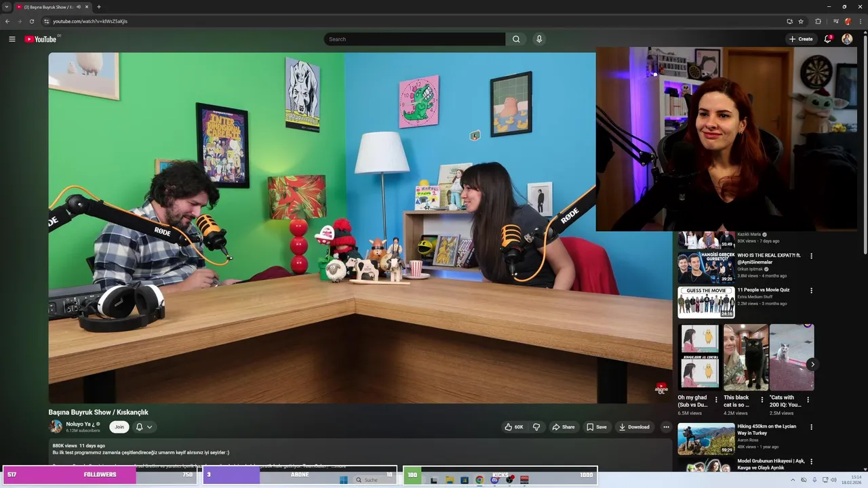
Task: Open options for This black cat short
Action: tap(762, 400)
